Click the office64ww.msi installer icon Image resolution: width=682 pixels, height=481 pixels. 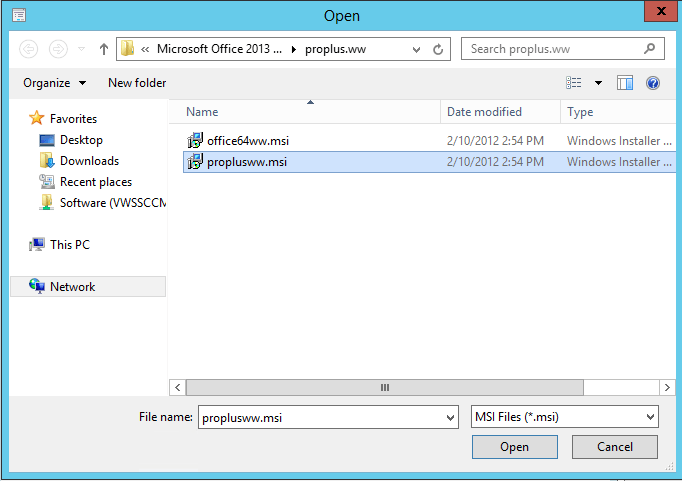click(x=195, y=140)
